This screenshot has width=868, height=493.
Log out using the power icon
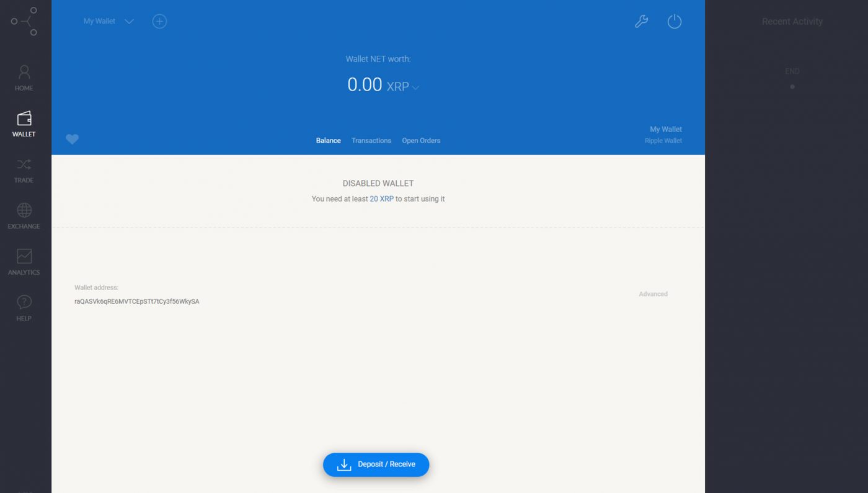(675, 21)
